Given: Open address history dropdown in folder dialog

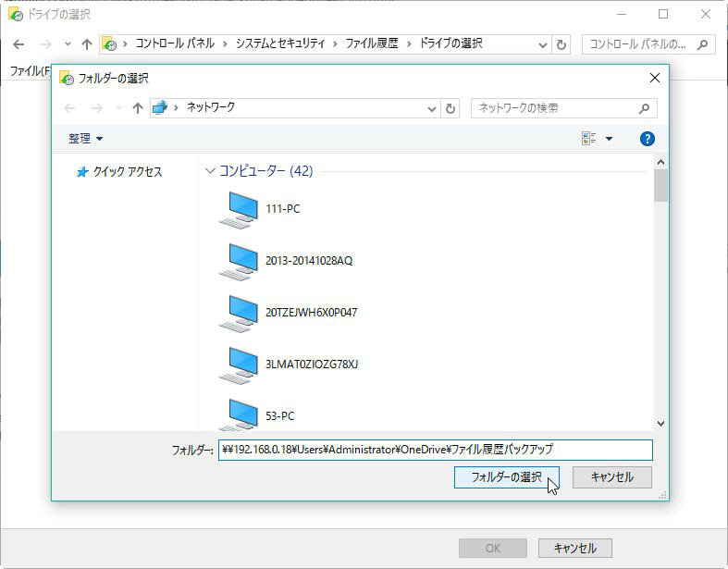Looking at the screenshot, I should pyautogui.click(x=432, y=108).
